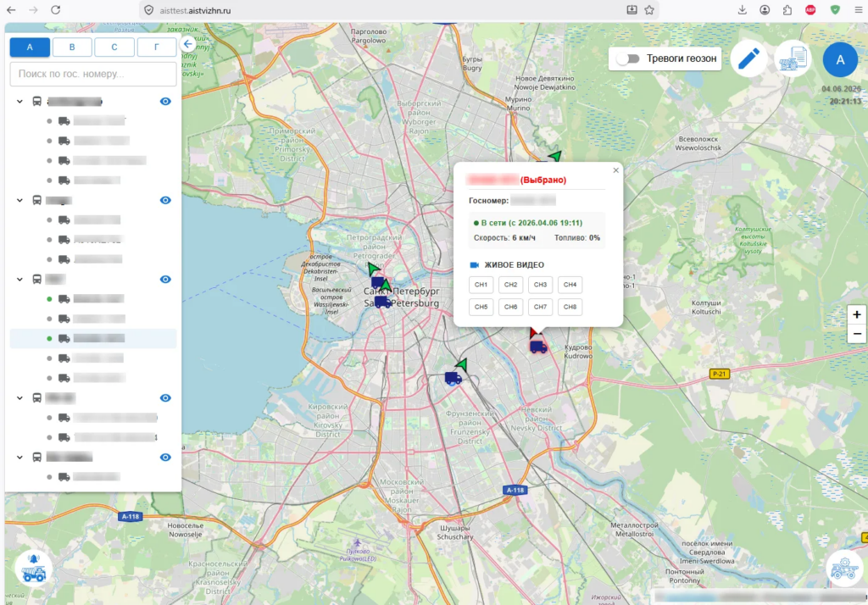
Task: Toggle visibility eye of second vehicle group
Action: pyautogui.click(x=165, y=200)
